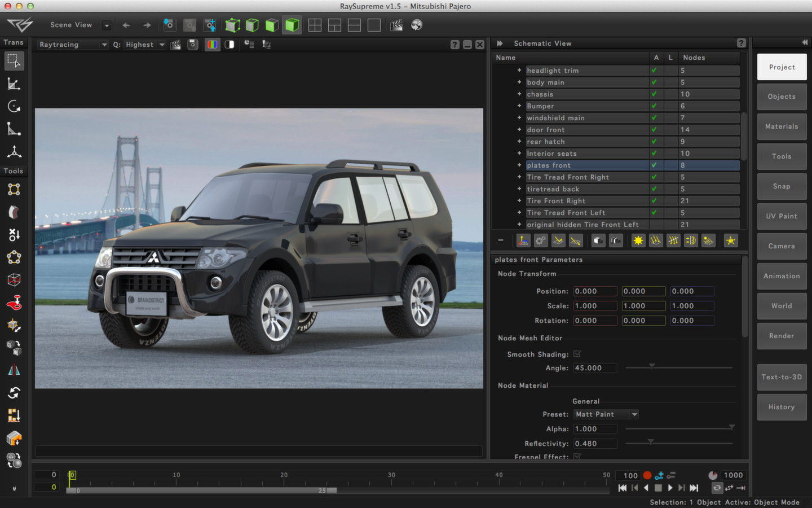
Task: Activate the shaded cube display mode icon
Action: pyautogui.click(x=292, y=25)
